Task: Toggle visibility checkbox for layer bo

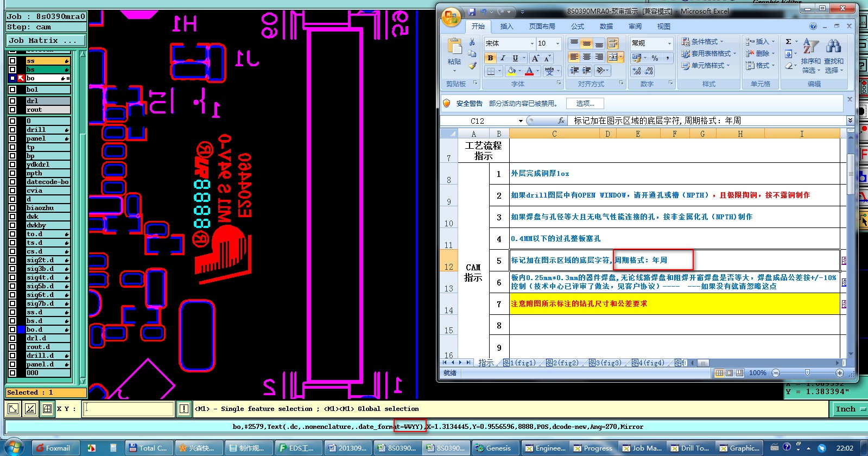Action: [12, 78]
